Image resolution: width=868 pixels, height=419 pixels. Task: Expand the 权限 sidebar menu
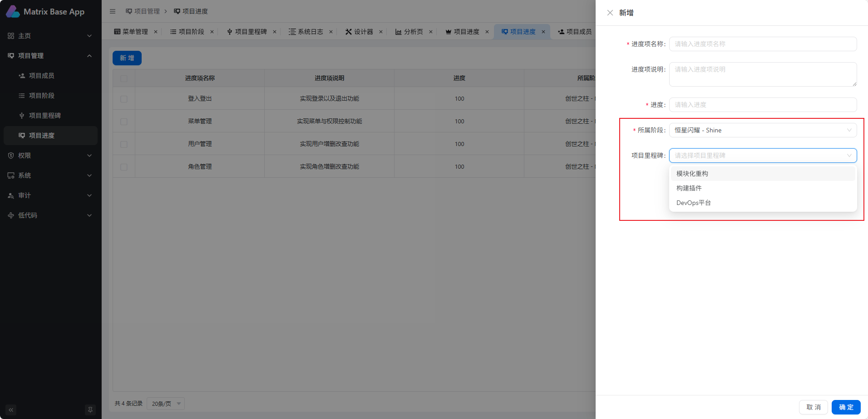click(50, 156)
